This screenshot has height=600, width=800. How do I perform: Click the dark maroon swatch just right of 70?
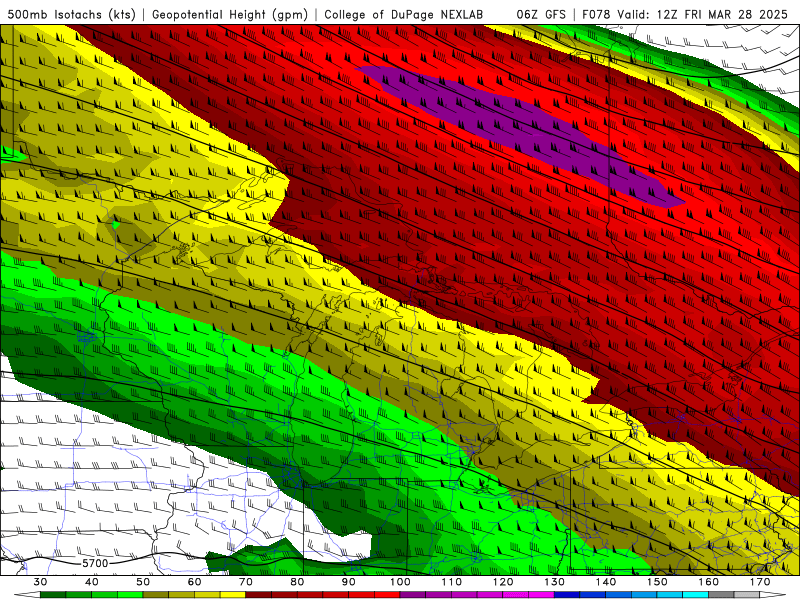coord(259,595)
